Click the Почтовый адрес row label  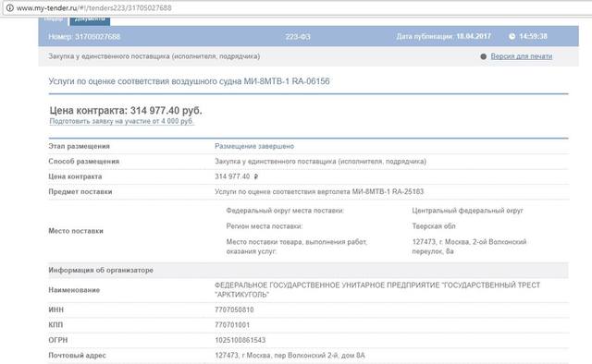77,356
